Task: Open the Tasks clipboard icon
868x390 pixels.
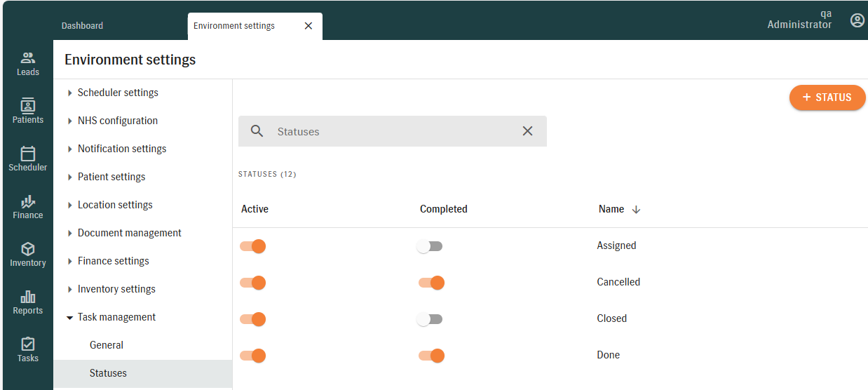Action: tap(28, 345)
